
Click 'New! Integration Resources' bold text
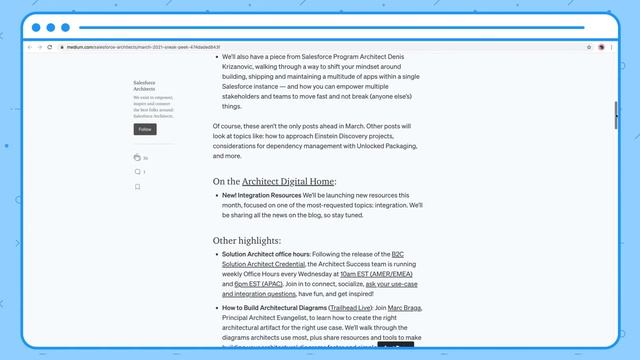[x=262, y=196]
